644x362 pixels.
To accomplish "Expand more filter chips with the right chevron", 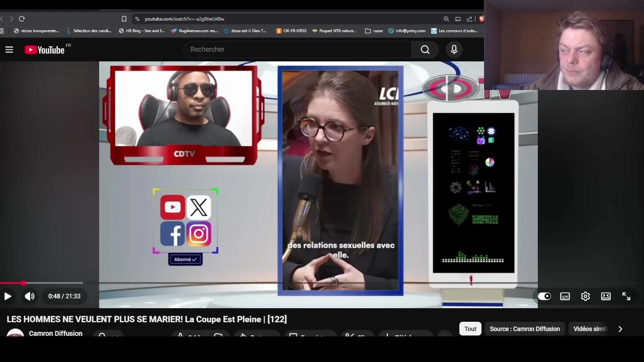I will [x=620, y=329].
